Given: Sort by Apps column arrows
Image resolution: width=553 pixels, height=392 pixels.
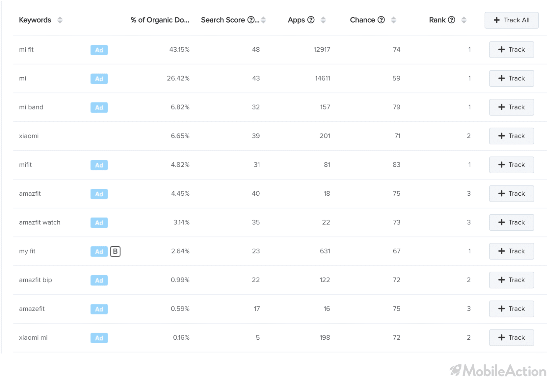Looking at the screenshot, I should [323, 20].
